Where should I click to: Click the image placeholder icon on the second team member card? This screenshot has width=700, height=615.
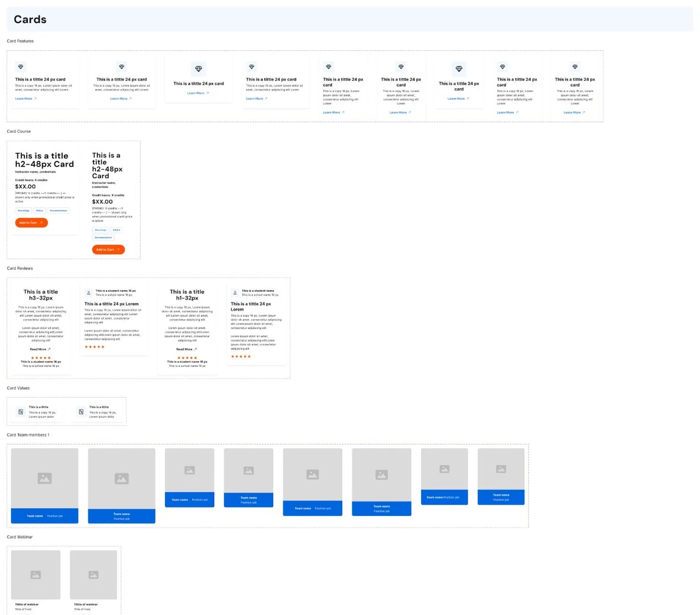pyautogui.click(x=121, y=479)
